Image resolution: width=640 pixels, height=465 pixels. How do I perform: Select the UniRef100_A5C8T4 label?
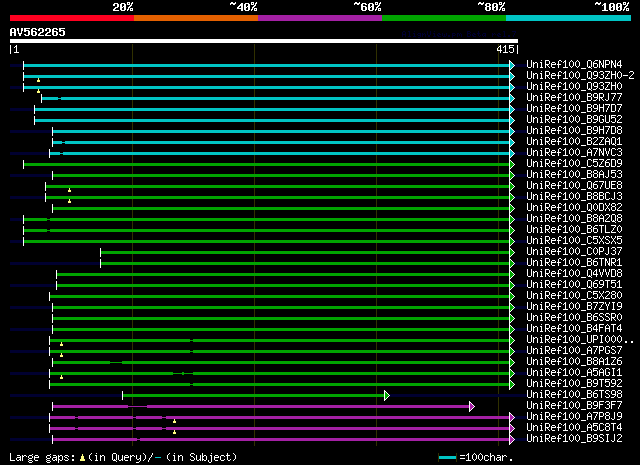point(574,428)
